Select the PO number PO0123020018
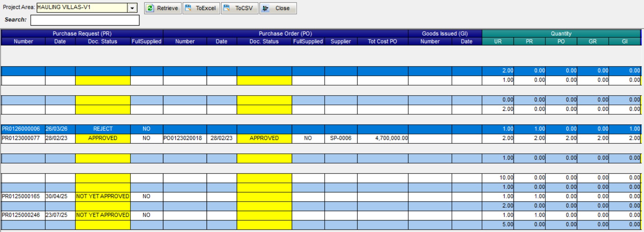 pos(185,138)
